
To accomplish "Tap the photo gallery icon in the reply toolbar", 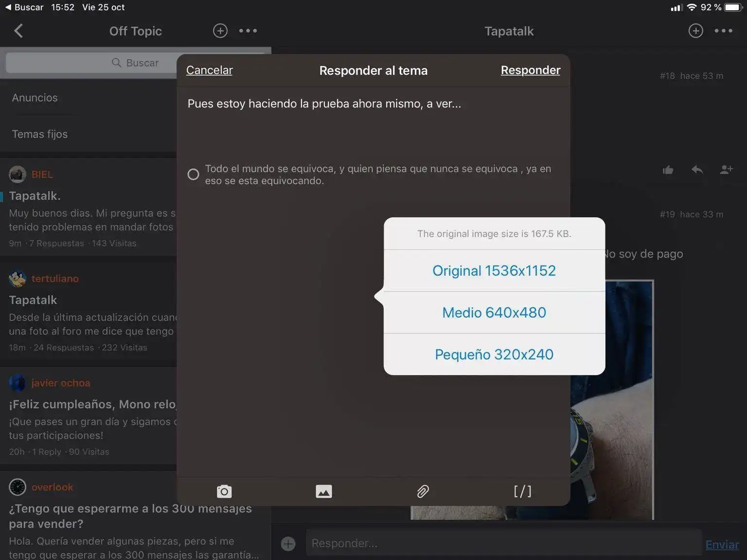I will point(324,491).
